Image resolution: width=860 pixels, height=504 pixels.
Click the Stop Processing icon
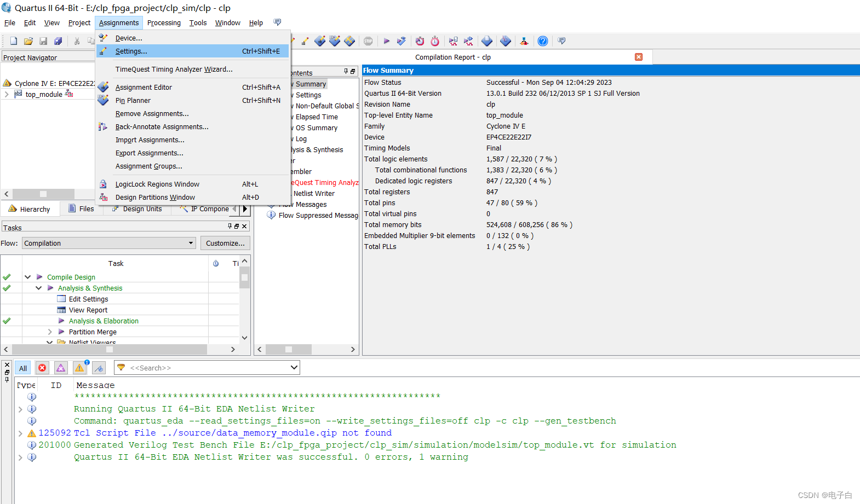pyautogui.click(x=368, y=41)
